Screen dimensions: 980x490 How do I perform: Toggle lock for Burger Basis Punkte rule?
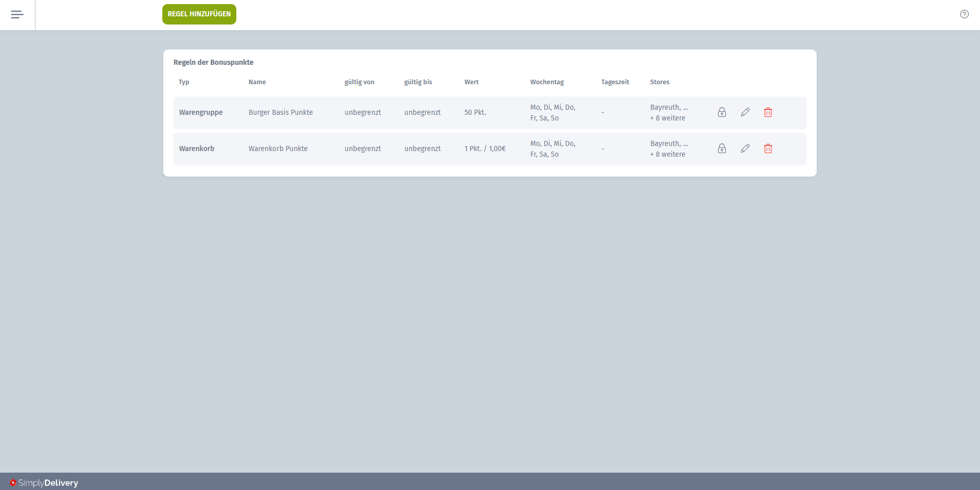[x=722, y=112]
